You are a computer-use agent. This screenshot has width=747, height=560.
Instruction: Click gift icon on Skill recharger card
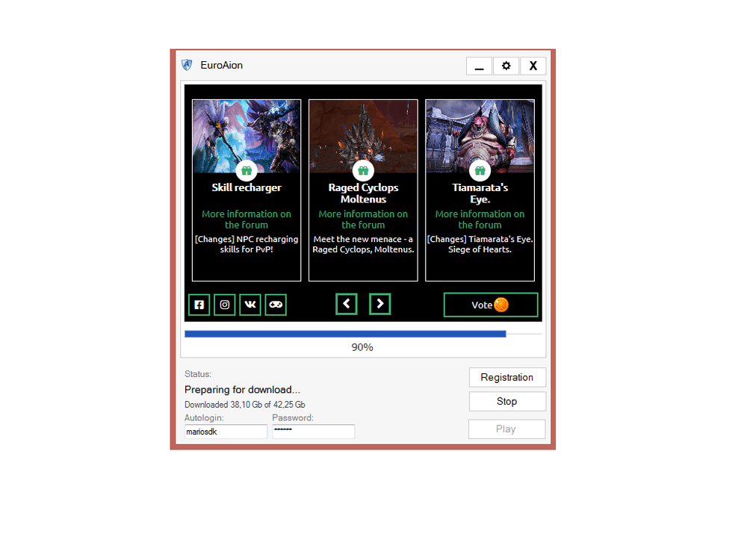247,171
